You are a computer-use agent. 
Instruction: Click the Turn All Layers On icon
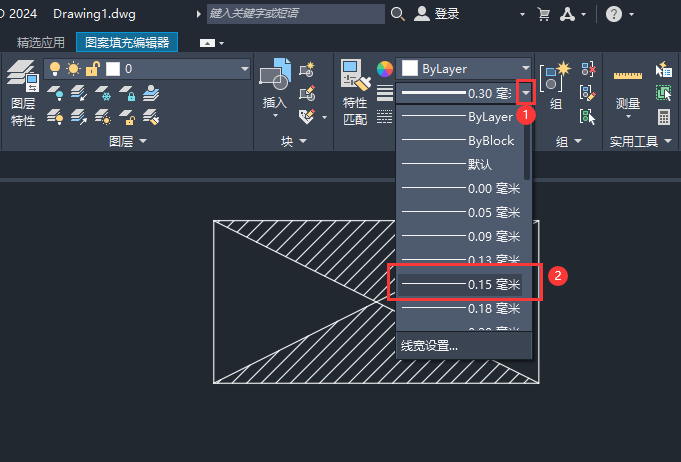tap(55, 117)
